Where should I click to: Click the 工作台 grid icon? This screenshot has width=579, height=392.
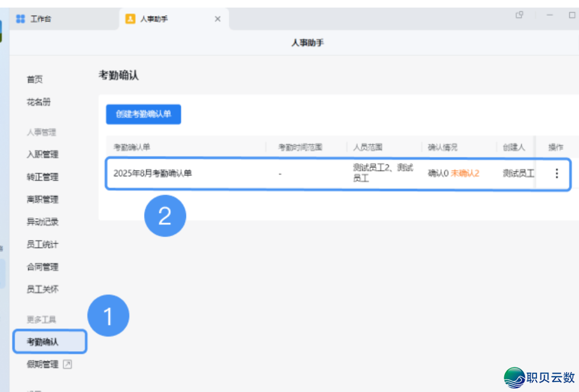(x=20, y=19)
